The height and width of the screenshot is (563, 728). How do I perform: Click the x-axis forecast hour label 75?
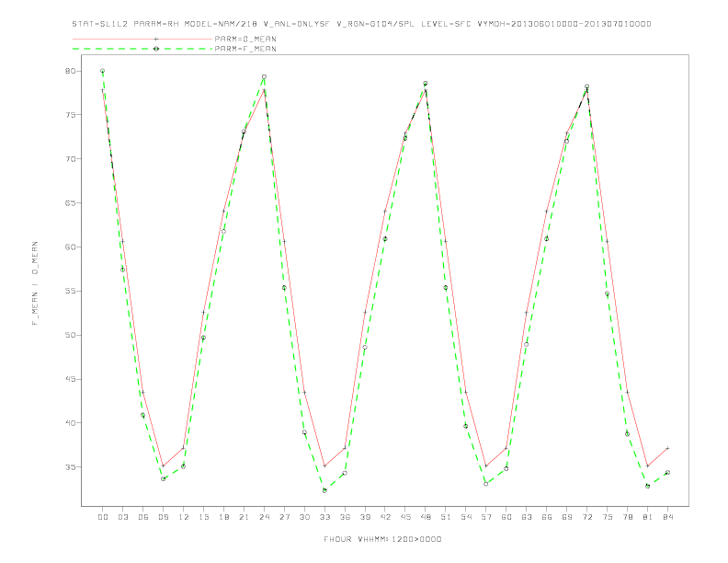(x=608, y=517)
